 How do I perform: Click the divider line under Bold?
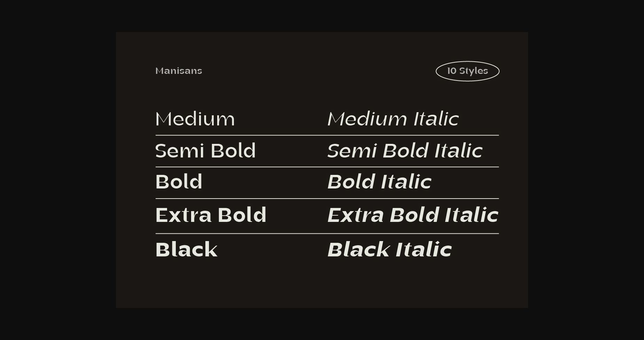point(327,199)
